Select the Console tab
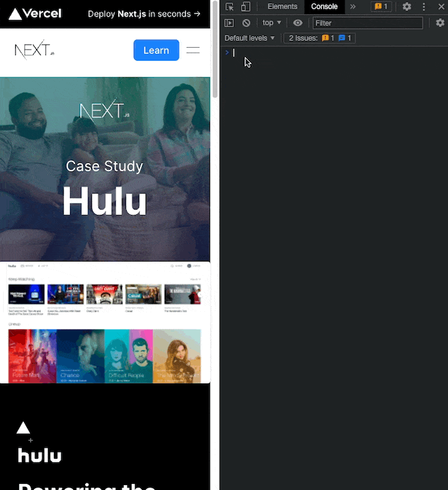 (x=324, y=7)
